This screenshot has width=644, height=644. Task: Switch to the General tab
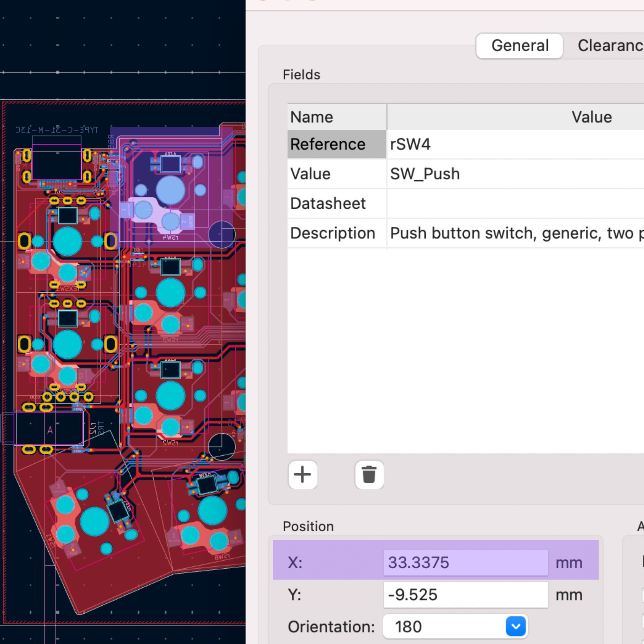point(519,46)
